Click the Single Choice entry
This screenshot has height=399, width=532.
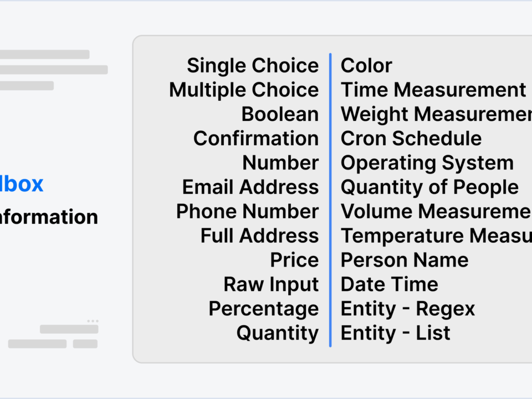253,65
